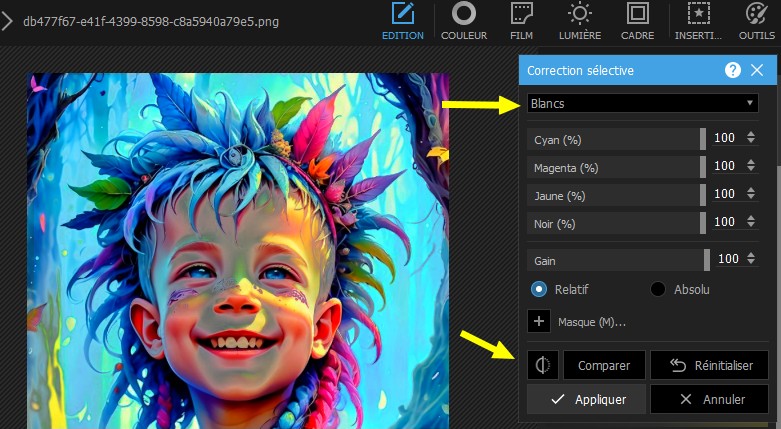
Task: Click Appliquer to apply the correction
Action: tap(586, 399)
